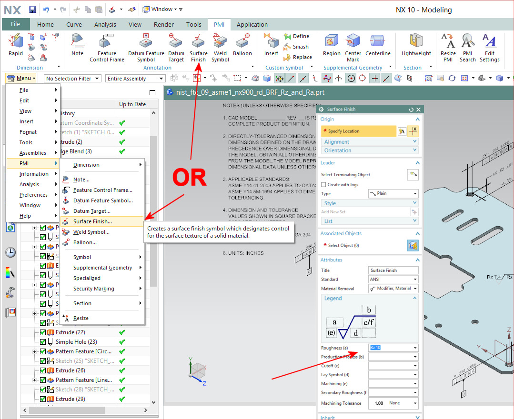Toggle the Pattern Feature [Circ... checkbox
The image size is (514, 420).
[x=43, y=351]
